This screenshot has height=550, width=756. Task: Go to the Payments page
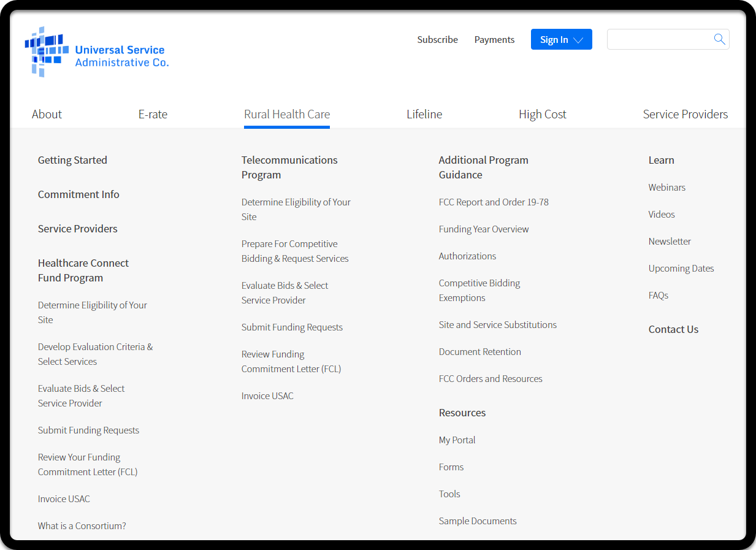tap(494, 40)
